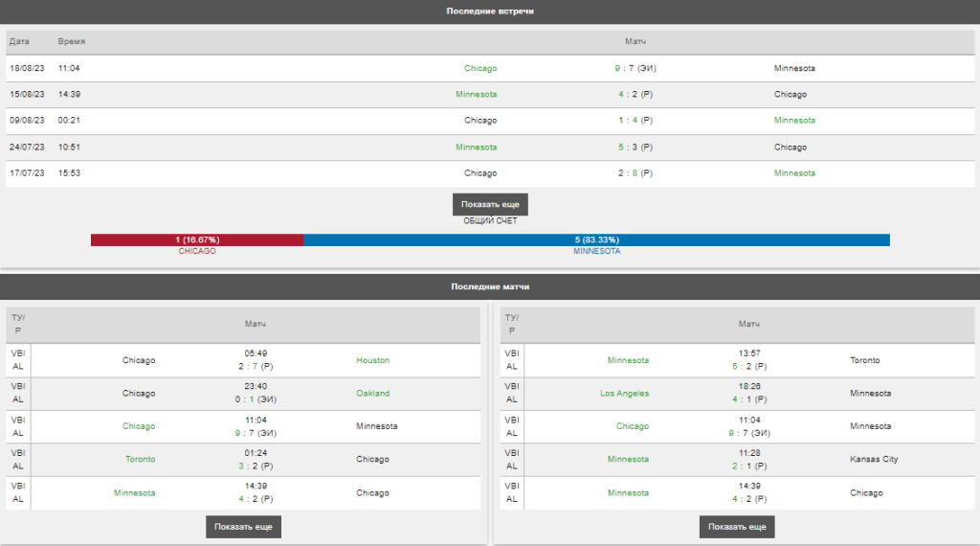Click the Время column header
Screen dimensions: 980x546
point(71,42)
